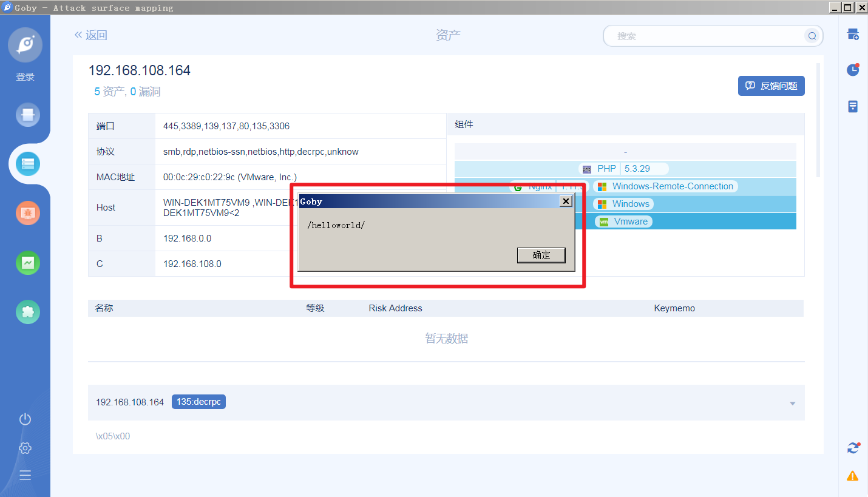The image size is (868, 497).
Task: Click the 名称 column header
Action: coord(104,308)
